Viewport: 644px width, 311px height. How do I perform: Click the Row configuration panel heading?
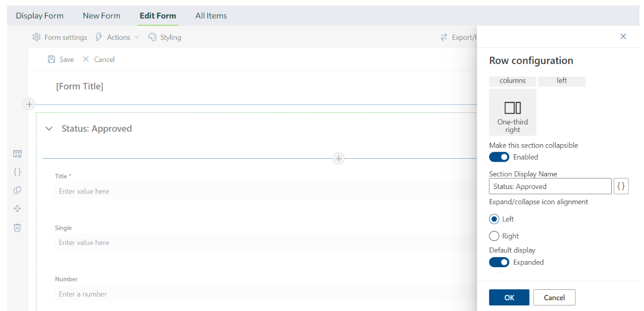click(x=531, y=60)
